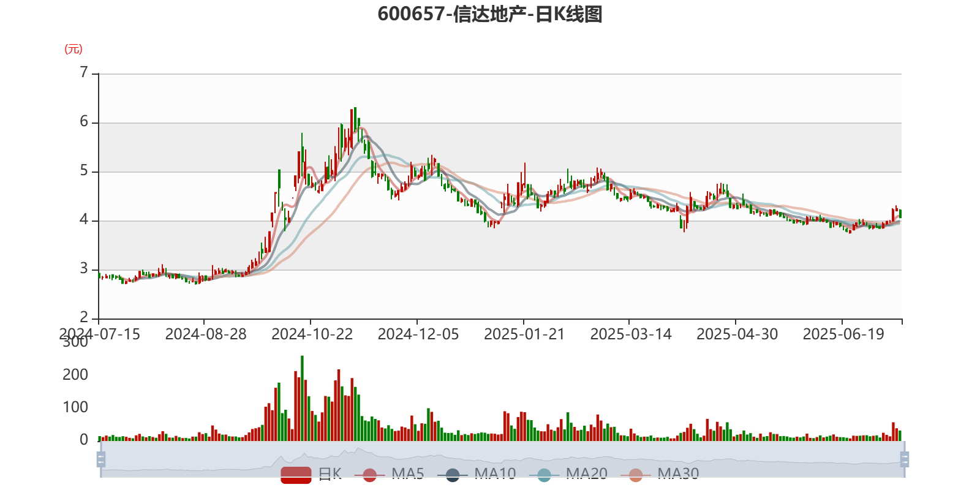Click the 2024-08-28 date label on the axis
Image resolution: width=980 pixels, height=490 pixels.
coord(206,334)
